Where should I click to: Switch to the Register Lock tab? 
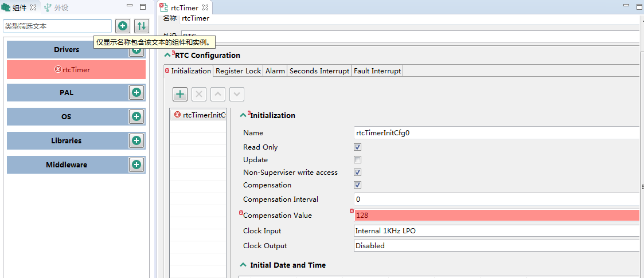tap(238, 71)
